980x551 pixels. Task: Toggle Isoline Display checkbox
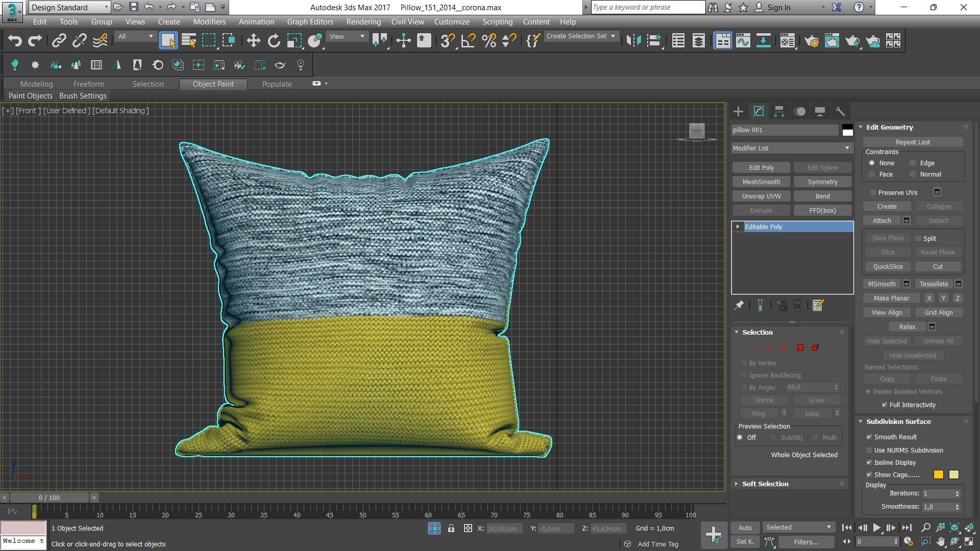[x=869, y=463]
